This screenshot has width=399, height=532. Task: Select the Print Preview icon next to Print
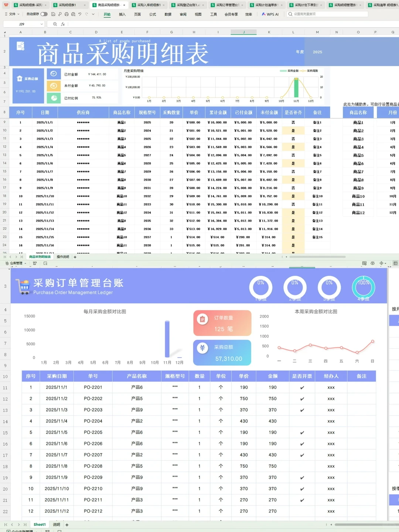pos(73,14)
